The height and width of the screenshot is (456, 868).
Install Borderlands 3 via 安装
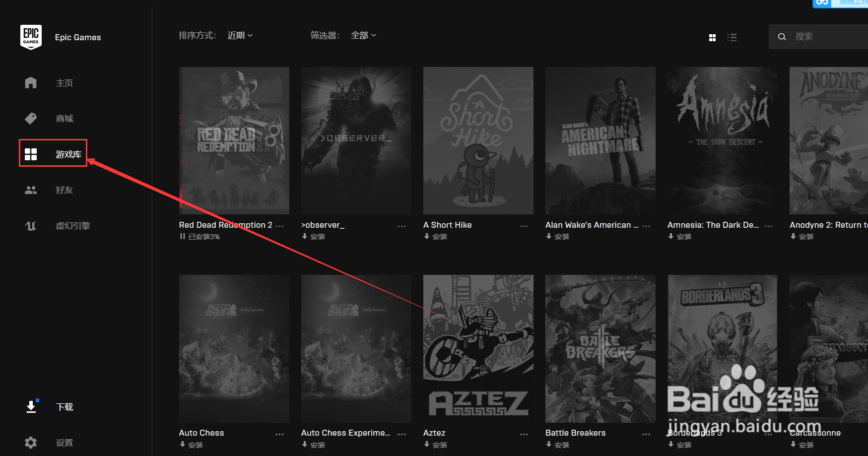pos(679,445)
